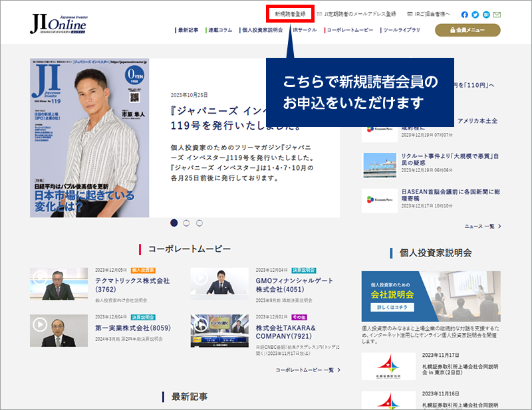Click the purple その他 tag
Screen dimensions: 532x410
click(x=299, y=318)
